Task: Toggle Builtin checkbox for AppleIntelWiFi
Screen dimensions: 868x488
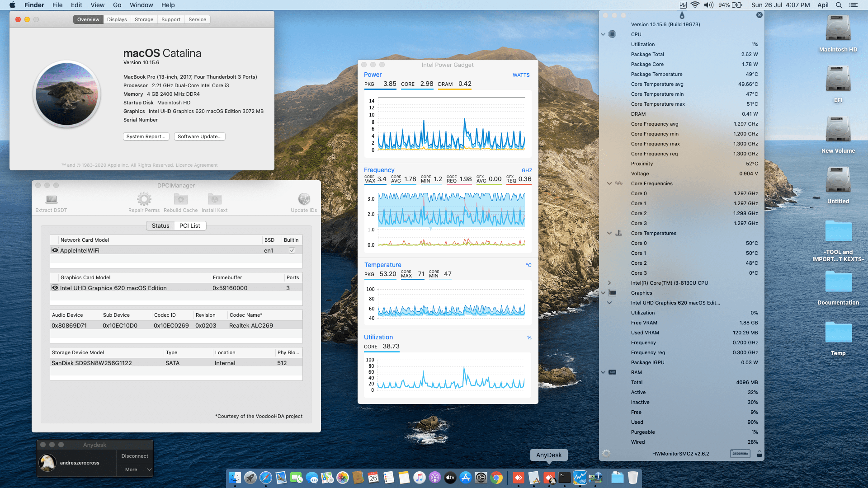Action: pos(292,250)
